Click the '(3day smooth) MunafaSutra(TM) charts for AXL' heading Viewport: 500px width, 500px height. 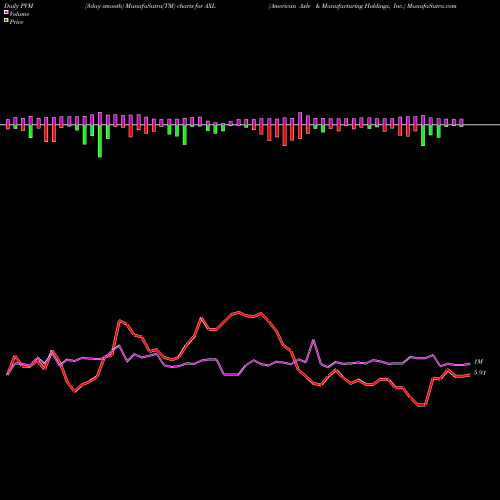click(150, 6)
